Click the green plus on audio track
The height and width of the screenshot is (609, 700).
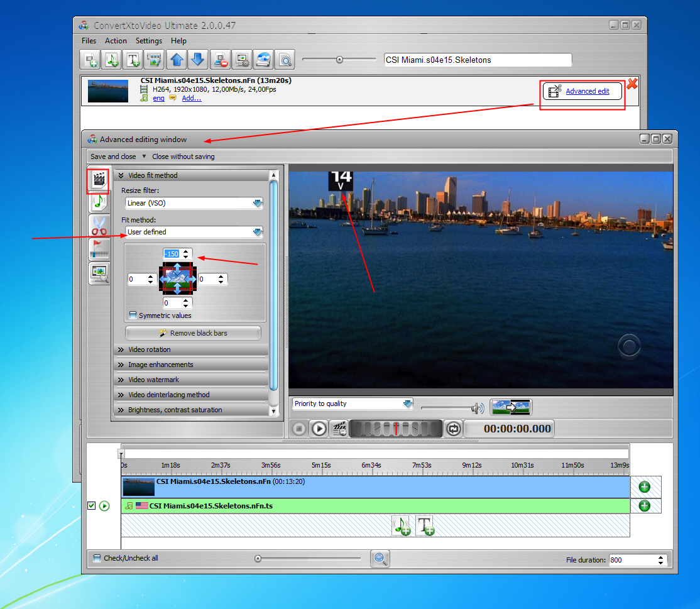644,506
